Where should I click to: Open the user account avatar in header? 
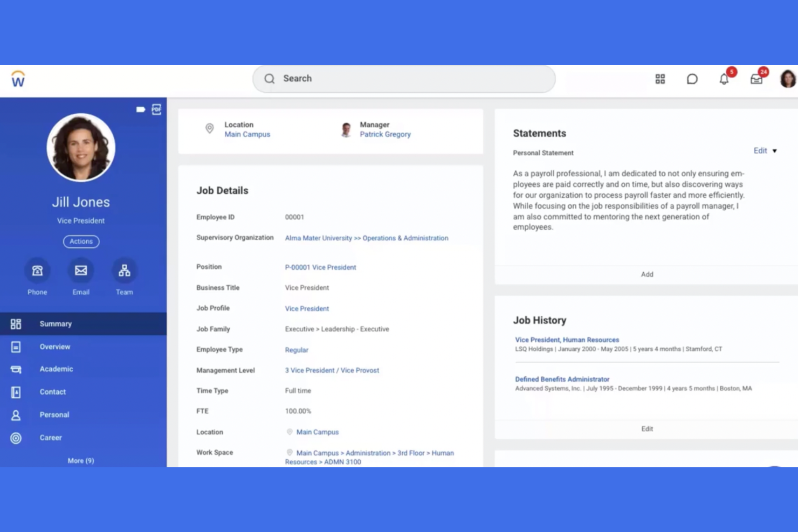(788, 79)
